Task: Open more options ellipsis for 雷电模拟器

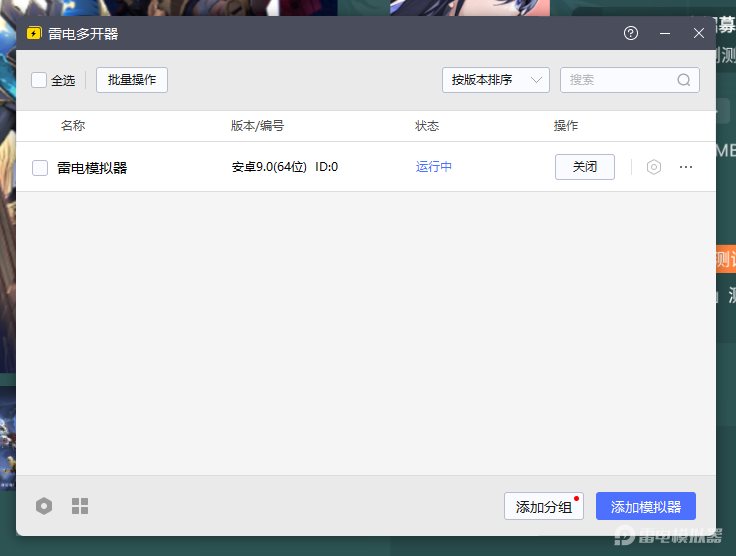Action: (x=686, y=167)
